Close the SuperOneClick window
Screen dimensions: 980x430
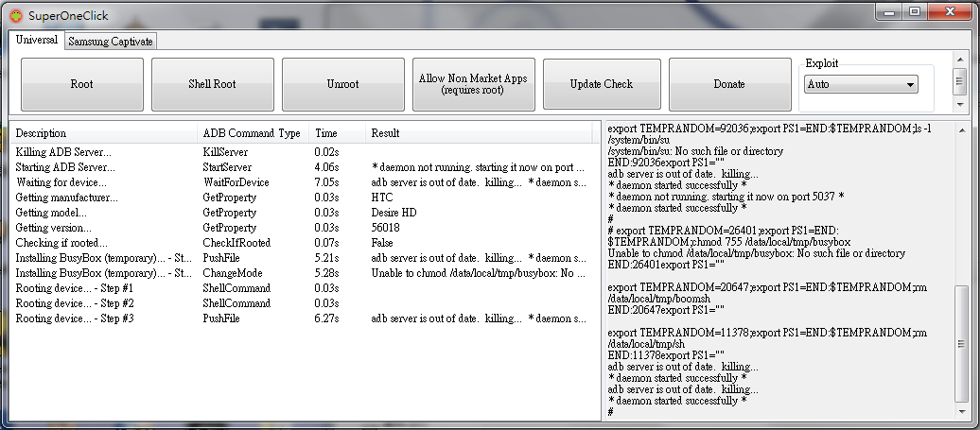(950, 12)
